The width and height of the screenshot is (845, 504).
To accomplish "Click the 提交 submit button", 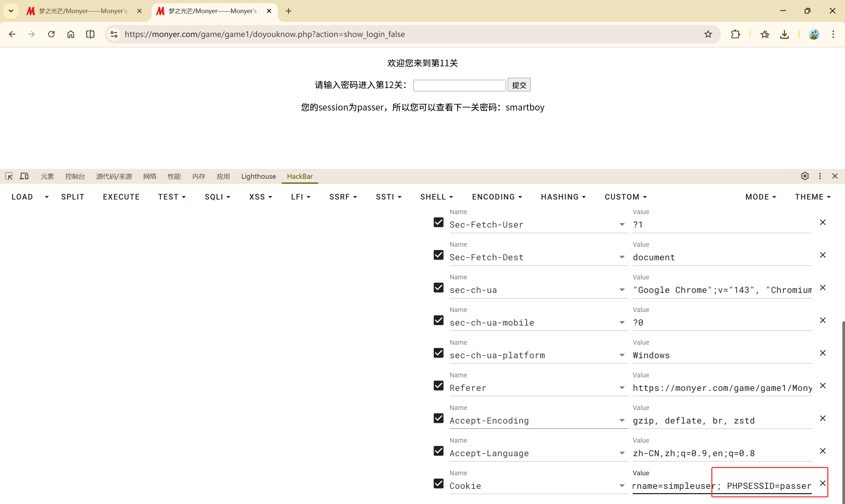I will click(x=519, y=85).
